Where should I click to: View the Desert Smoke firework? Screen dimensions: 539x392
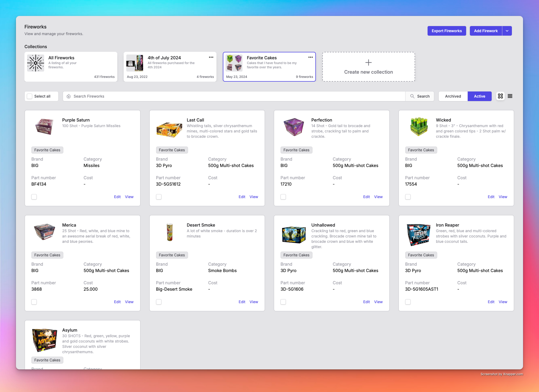tap(254, 302)
